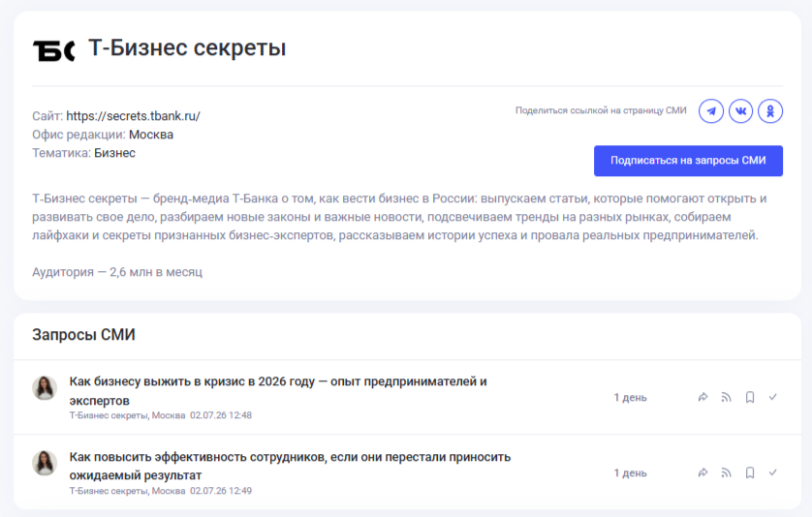Click 'Т-Бизнес секреты, Москва 02.07.26 12:49' caption

tap(161, 491)
